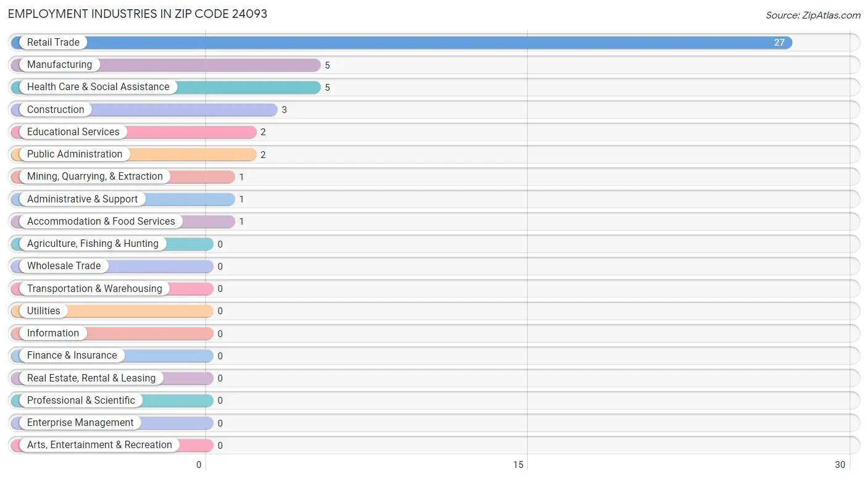The image size is (868, 479).
Task: Select the Utilities label
Action: point(44,311)
